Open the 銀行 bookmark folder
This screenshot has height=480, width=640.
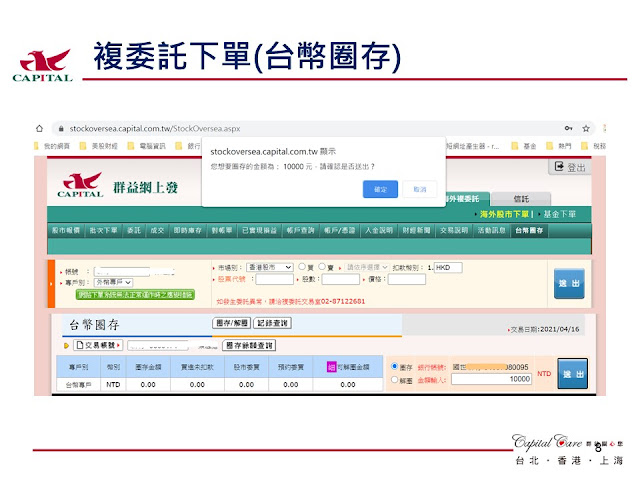point(188,146)
